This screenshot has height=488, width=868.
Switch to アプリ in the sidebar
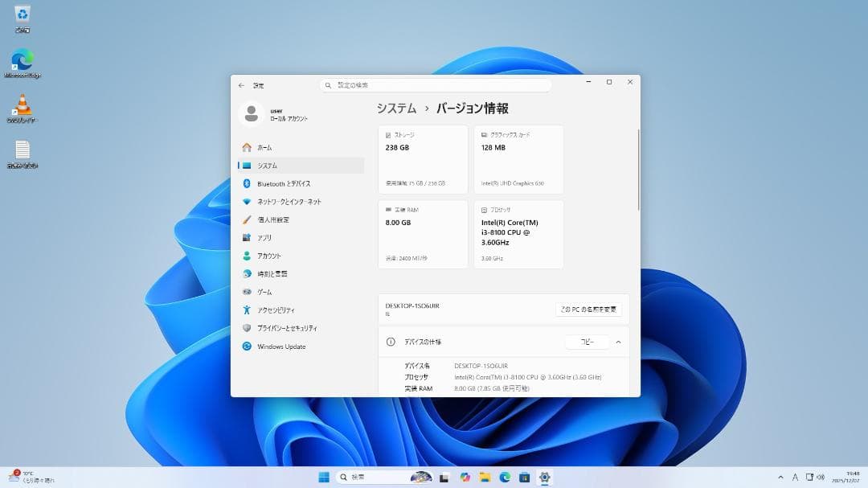tap(265, 237)
